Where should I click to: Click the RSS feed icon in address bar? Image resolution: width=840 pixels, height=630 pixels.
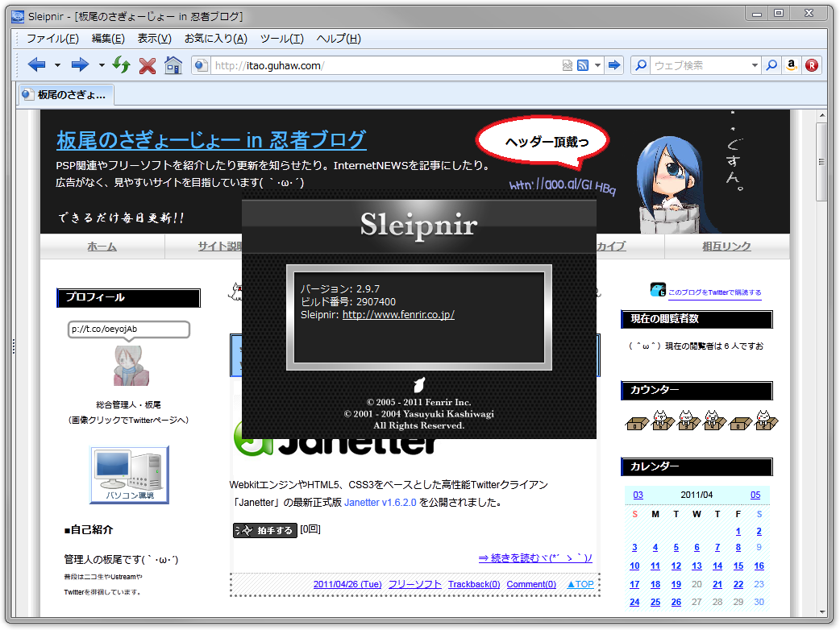click(583, 65)
